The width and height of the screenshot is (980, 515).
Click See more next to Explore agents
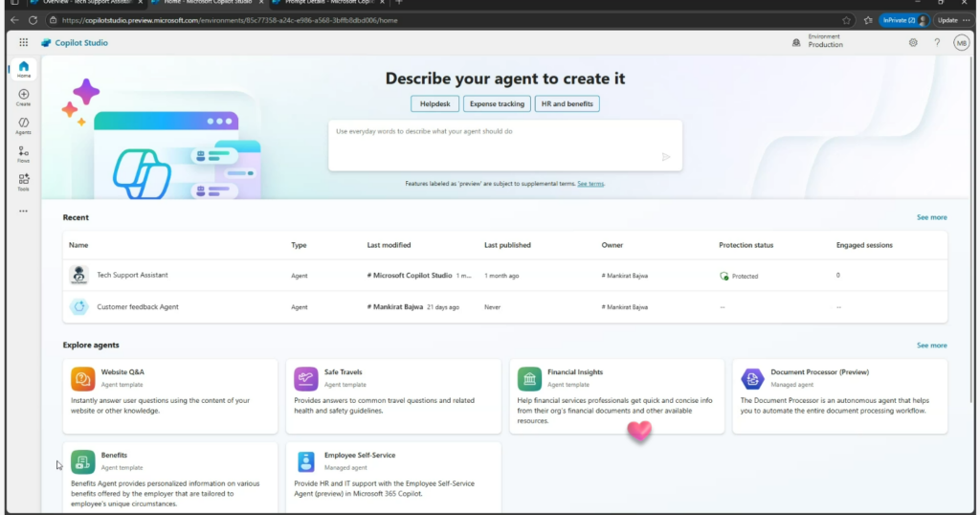tap(931, 345)
